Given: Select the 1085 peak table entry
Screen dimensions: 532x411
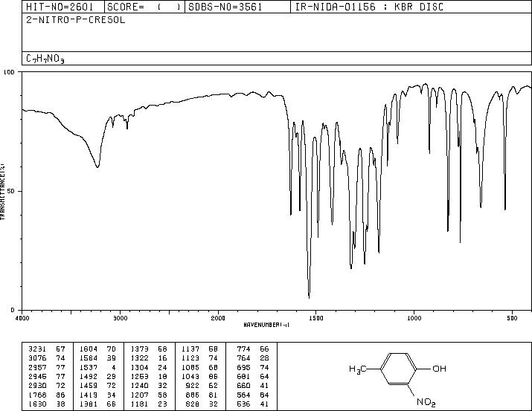Looking at the screenshot, I should tap(199, 367).
